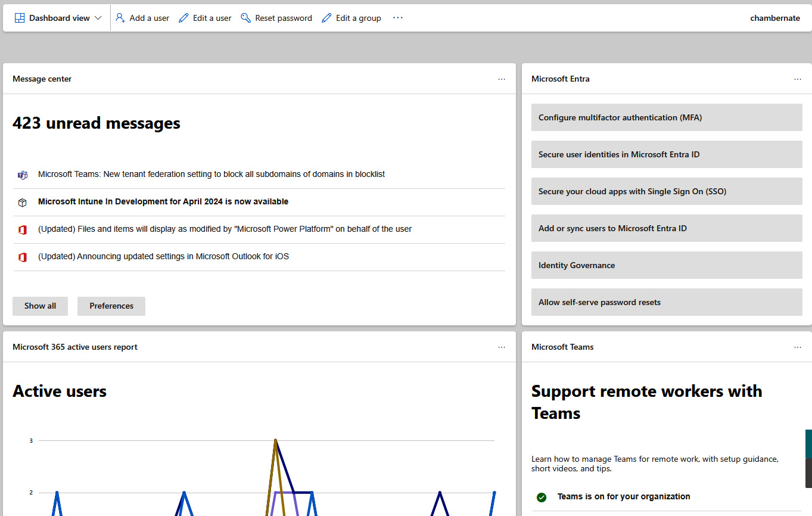
Task: Click the teal tab on the right edge
Action: coord(808,444)
